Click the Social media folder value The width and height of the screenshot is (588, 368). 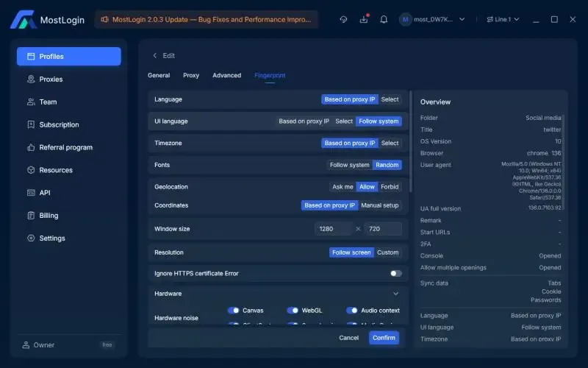coord(543,118)
